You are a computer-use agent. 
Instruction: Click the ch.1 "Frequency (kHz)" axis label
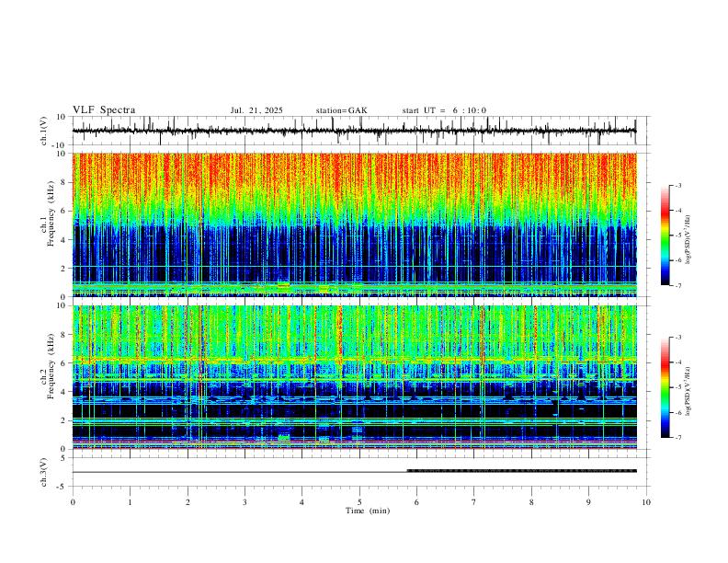point(51,214)
